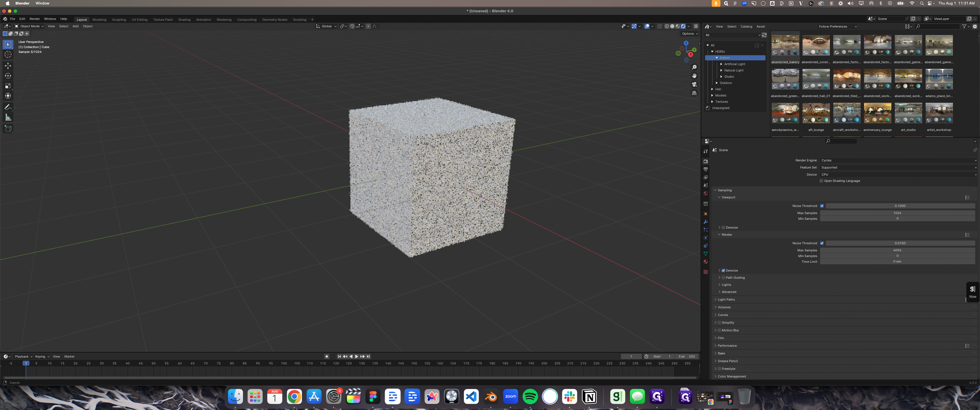Select the Add Cube tool
Screen dimensions: 980x410
(x=8, y=129)
